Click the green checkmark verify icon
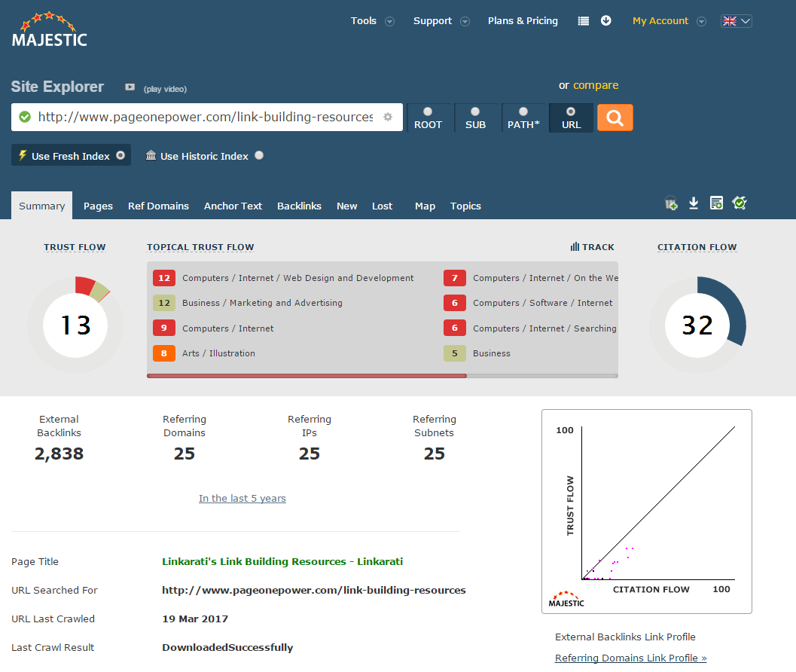 point(739,203)
